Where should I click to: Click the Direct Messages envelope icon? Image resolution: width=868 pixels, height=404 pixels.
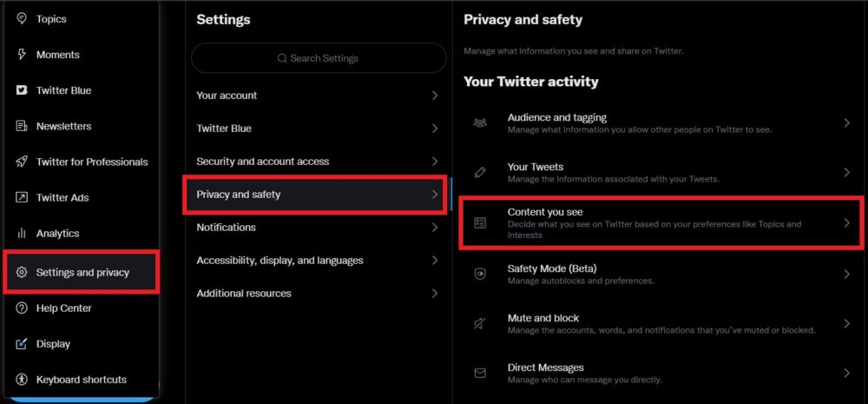point(480,373)
